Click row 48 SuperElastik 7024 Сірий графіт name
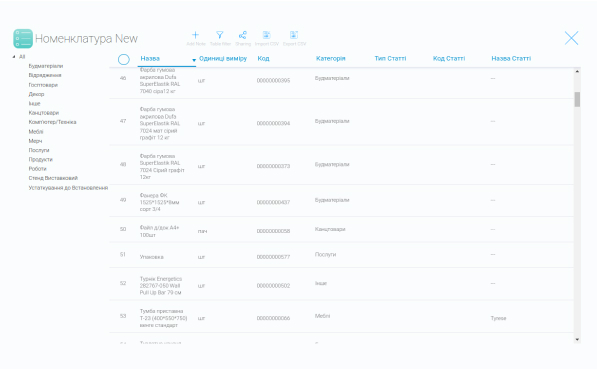The height and width of the screenshot is (369, 597). coord(162,166)
